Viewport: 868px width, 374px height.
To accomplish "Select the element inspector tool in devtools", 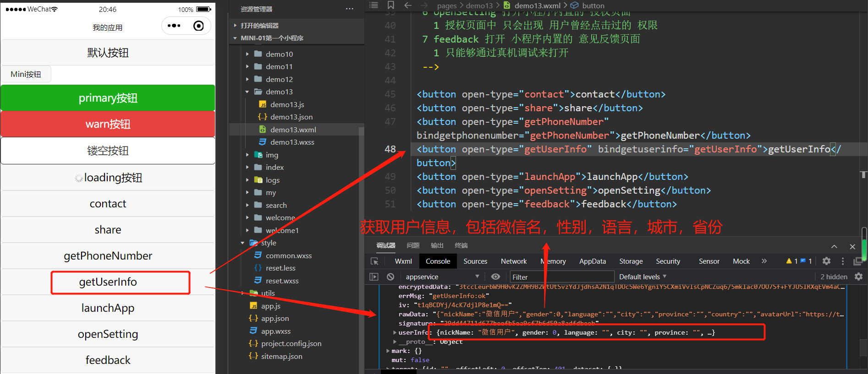I will [374, 261].
